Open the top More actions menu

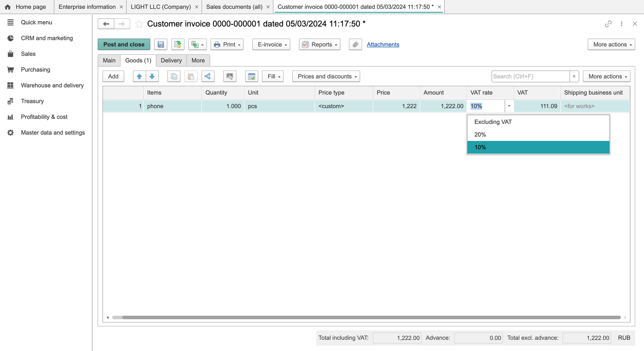[611, 44]
